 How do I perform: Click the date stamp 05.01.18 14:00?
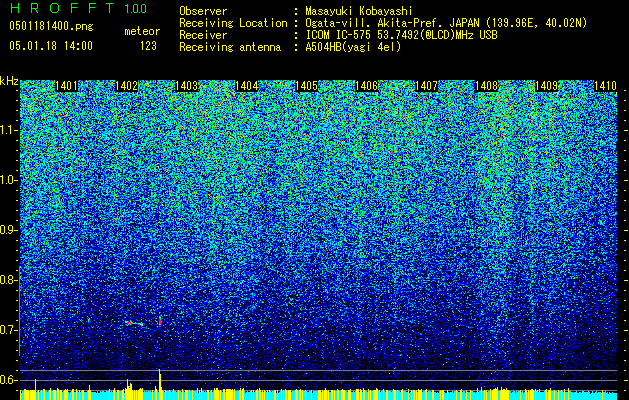point(51,46)
